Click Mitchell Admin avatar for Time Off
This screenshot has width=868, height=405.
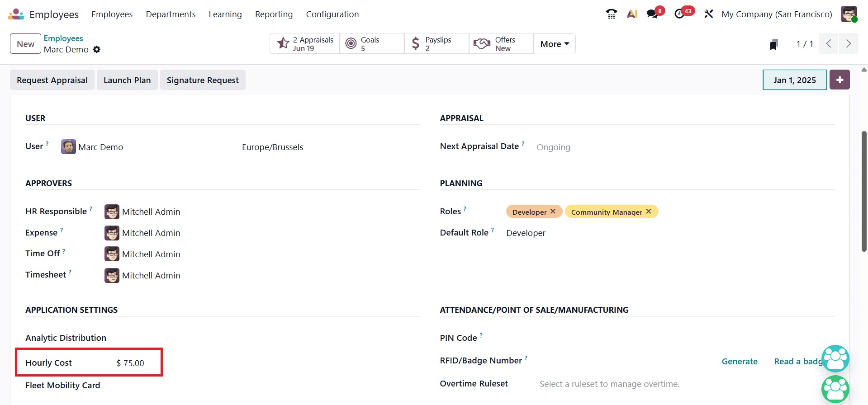112,254
